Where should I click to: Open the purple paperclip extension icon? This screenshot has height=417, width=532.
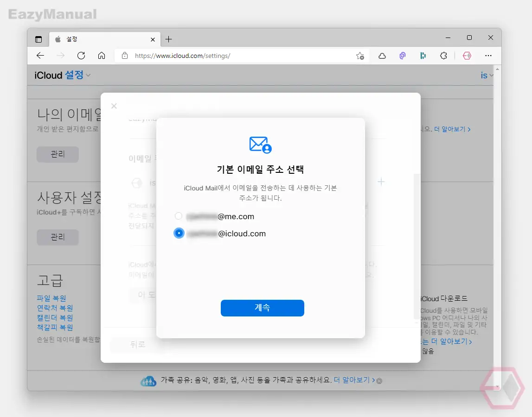[x=403, y=56]
